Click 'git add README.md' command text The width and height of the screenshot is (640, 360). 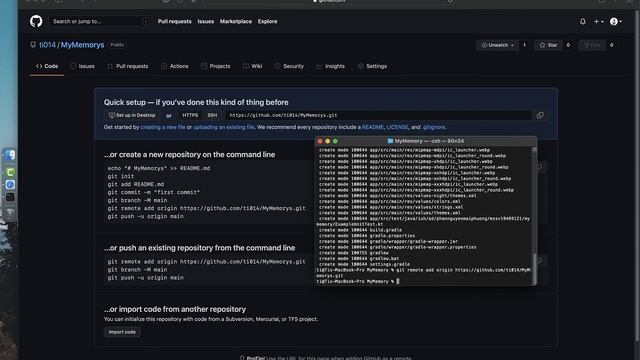(136, 184)
